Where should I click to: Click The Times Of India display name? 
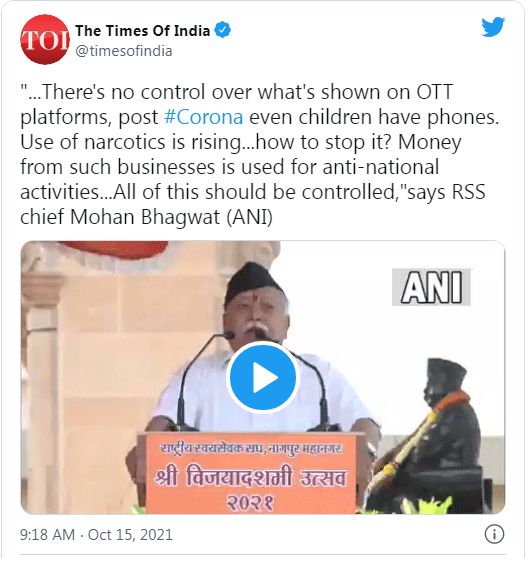click(x=143, y=31)
